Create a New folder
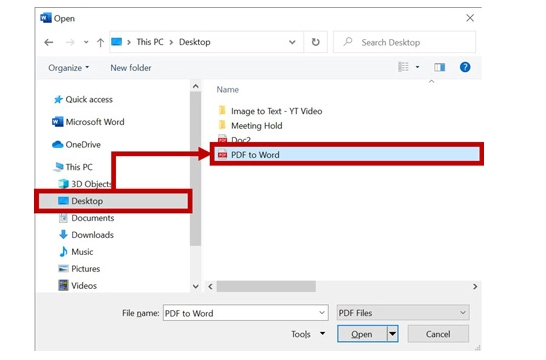The width and height of the screenshot is (546, 360). point(131,68)
